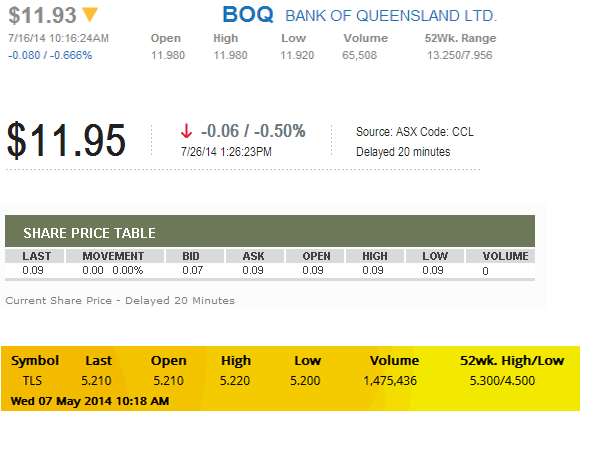
Task: Click the timestamp 7/16/14 10:16:24AM
Action: pos(59,38)
